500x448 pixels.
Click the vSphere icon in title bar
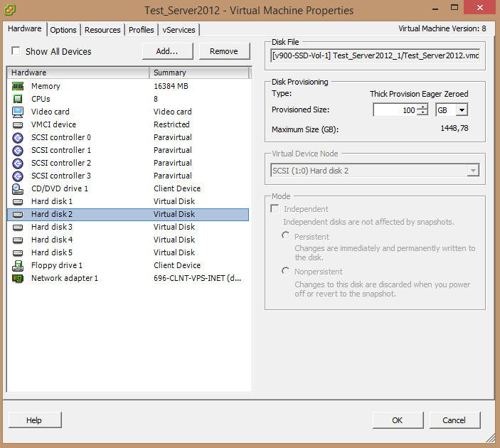click(x=9, y=10)
